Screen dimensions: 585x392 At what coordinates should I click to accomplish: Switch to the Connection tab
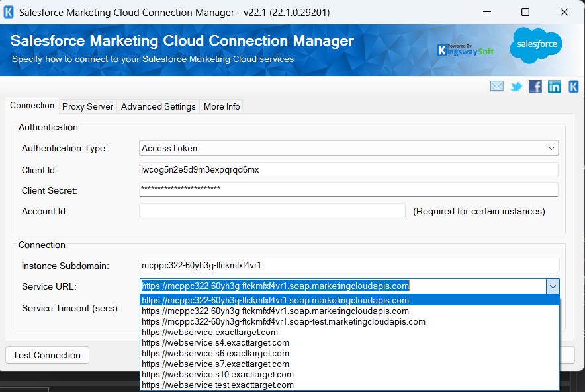(32, 106)
